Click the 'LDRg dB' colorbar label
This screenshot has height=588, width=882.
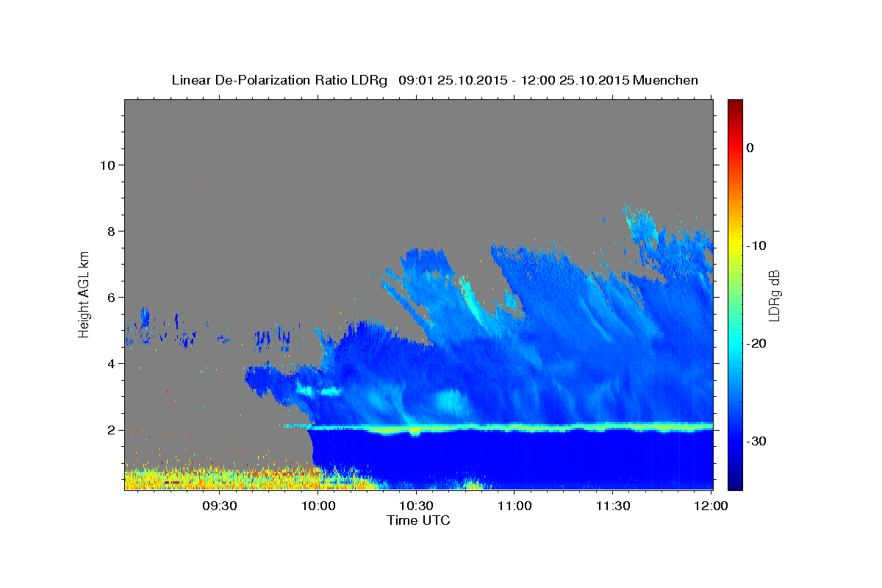pos(773,295)
